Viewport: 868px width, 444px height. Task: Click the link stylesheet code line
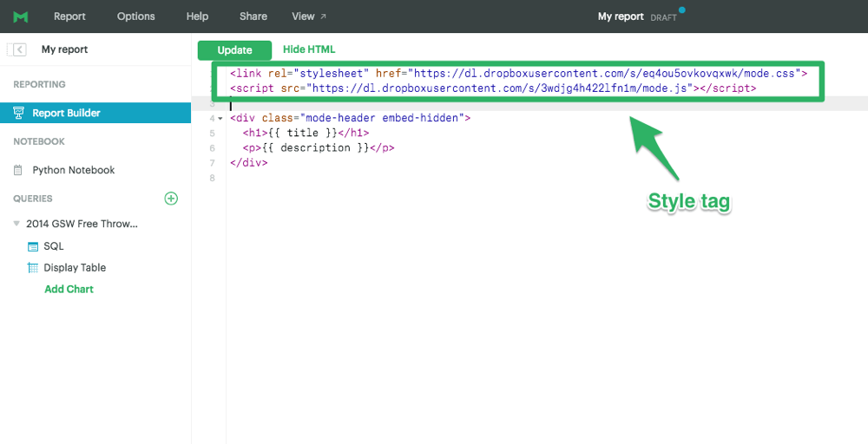[519, 74]
